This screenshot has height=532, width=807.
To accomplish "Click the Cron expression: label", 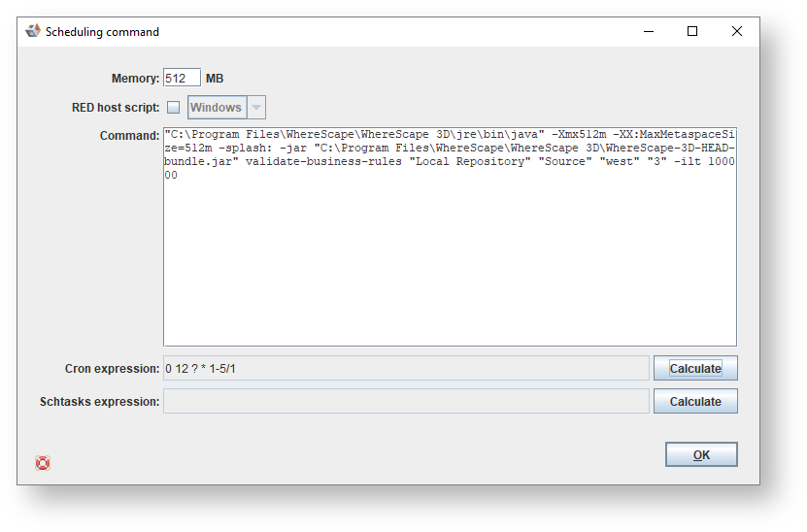I will (113, 369).
